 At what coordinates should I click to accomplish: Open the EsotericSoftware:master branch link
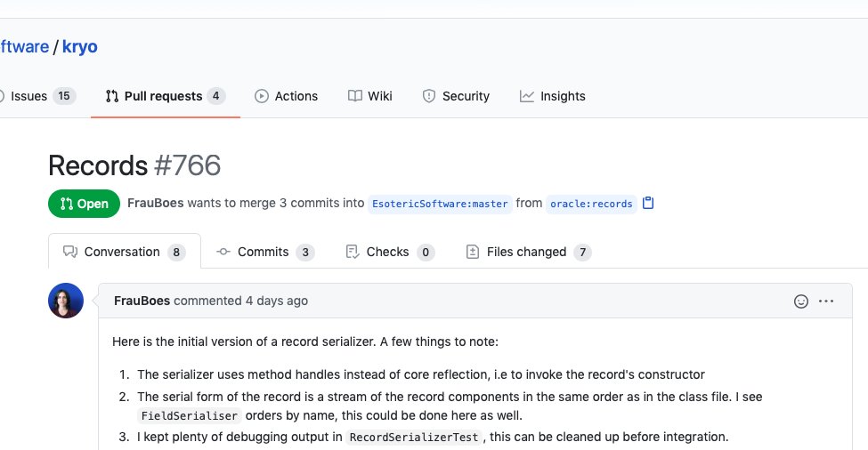coord(440,204)
